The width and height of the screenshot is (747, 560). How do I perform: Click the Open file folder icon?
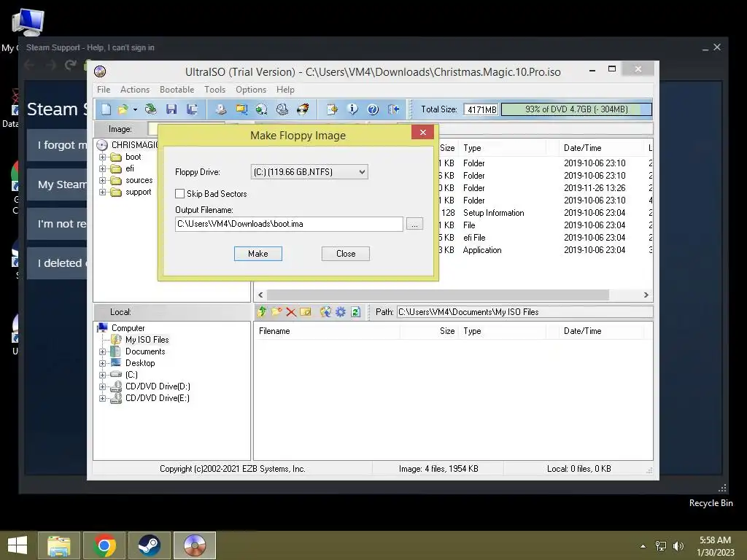tap(123, 109)
